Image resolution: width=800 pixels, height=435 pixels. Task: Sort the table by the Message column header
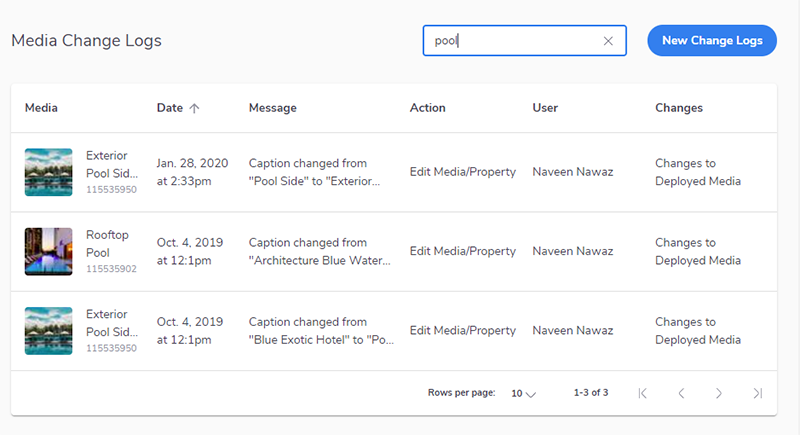pyautogui.click(x=272, y=108)
